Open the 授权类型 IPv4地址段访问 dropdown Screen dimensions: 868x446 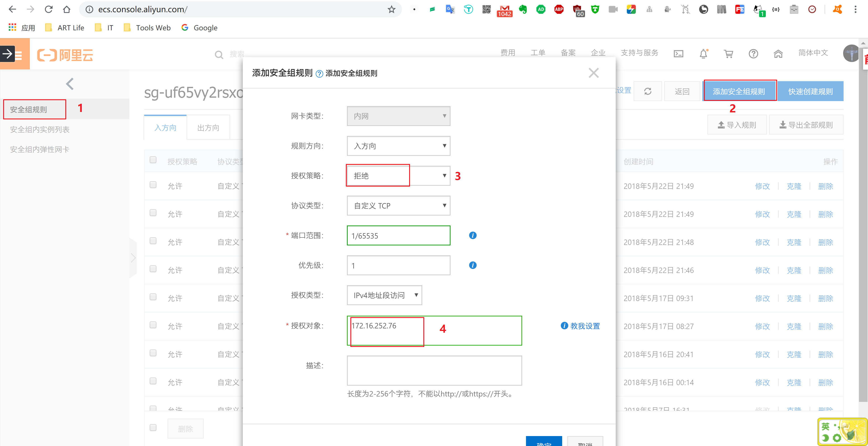point(384,295)
